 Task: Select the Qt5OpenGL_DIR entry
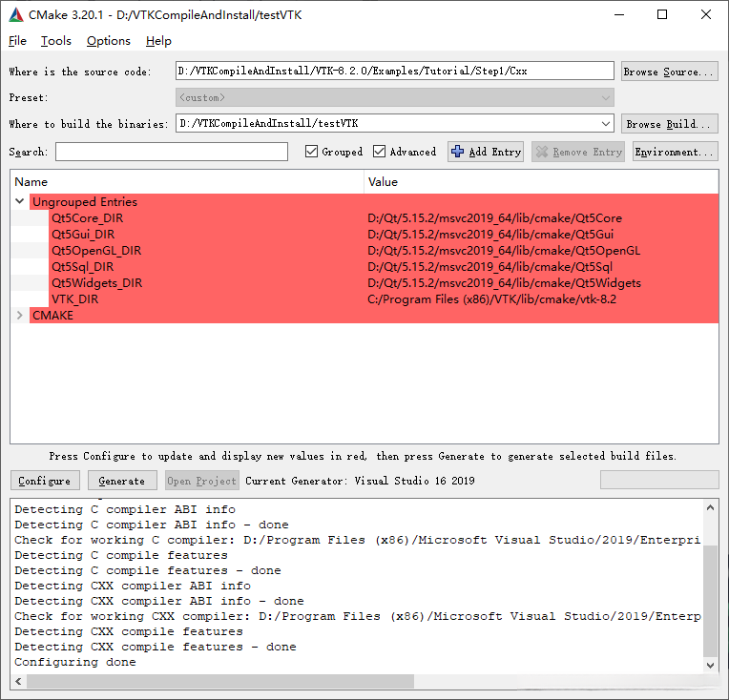point(96,251)
